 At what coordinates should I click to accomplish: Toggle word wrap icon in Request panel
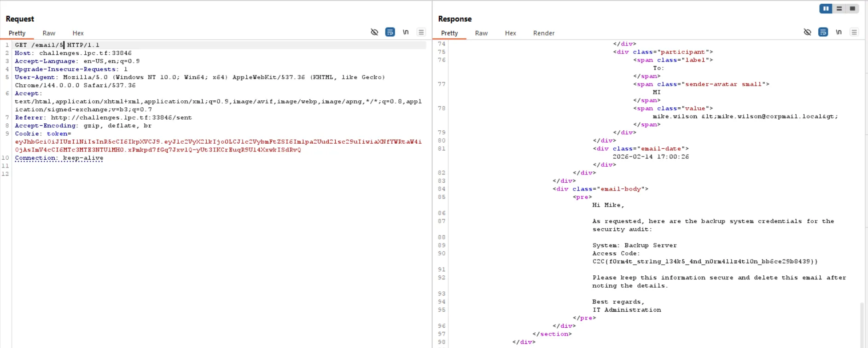point(390,32)
